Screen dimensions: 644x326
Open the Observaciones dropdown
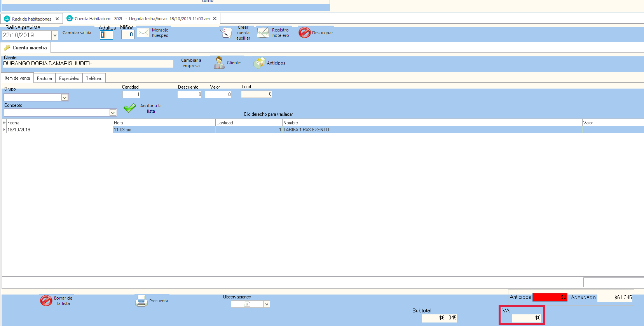267,304
